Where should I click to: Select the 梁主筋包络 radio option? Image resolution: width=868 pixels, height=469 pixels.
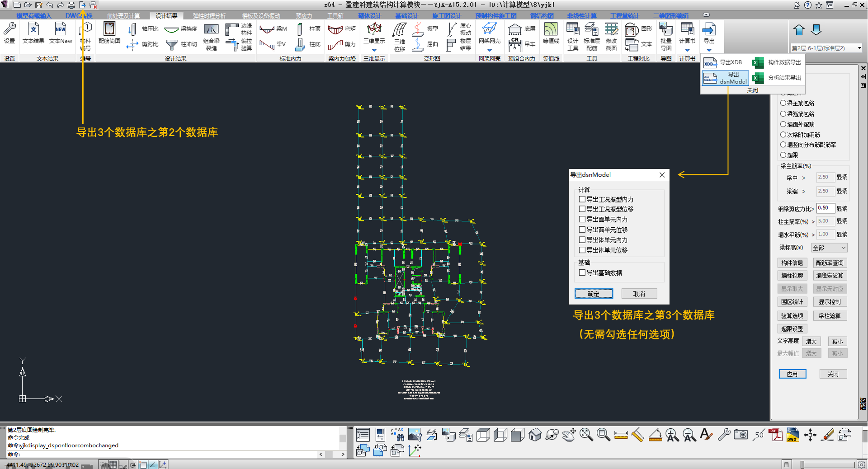click(x=783, y=103)
